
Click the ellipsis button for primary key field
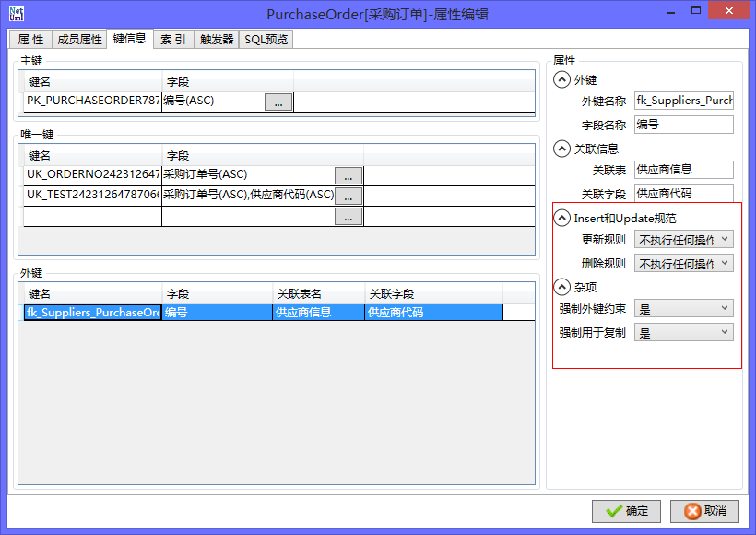(278, 102)
